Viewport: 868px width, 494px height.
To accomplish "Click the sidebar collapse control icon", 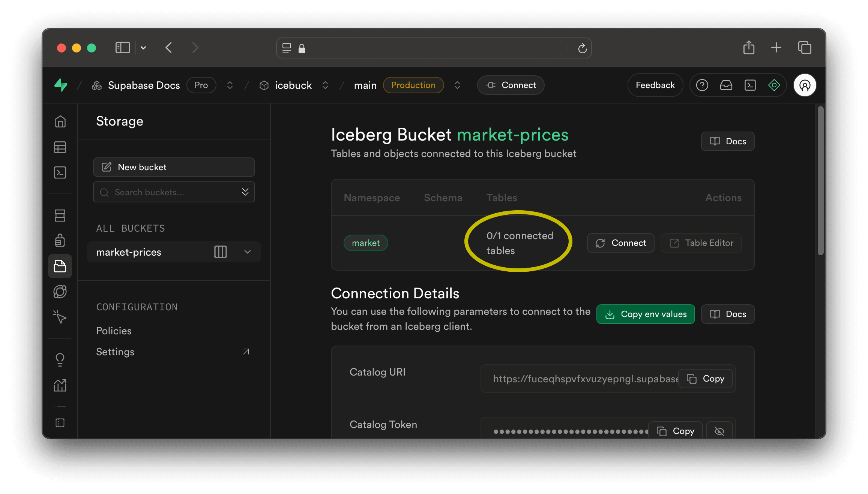I will (x=60, y=423).
